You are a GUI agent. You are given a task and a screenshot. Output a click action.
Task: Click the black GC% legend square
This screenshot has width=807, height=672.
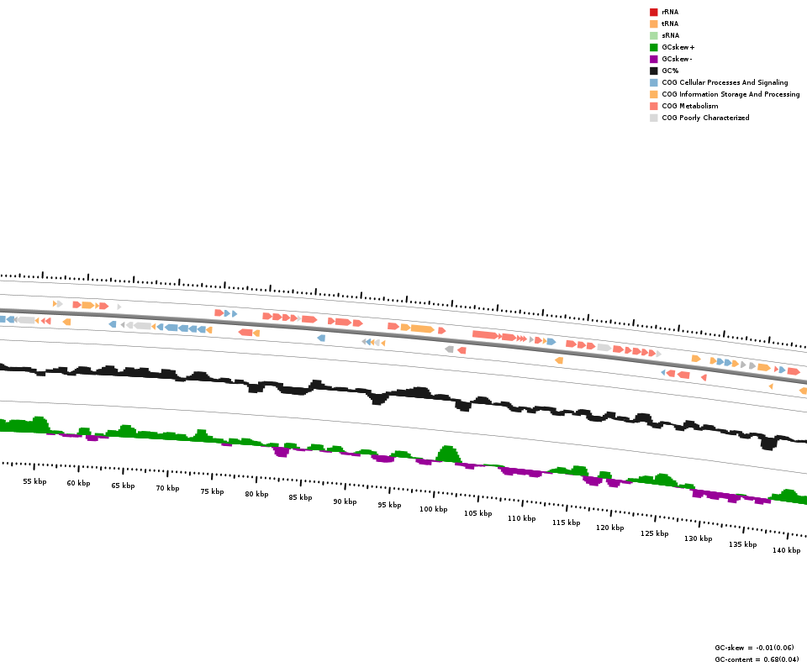[x=653, y=71]
